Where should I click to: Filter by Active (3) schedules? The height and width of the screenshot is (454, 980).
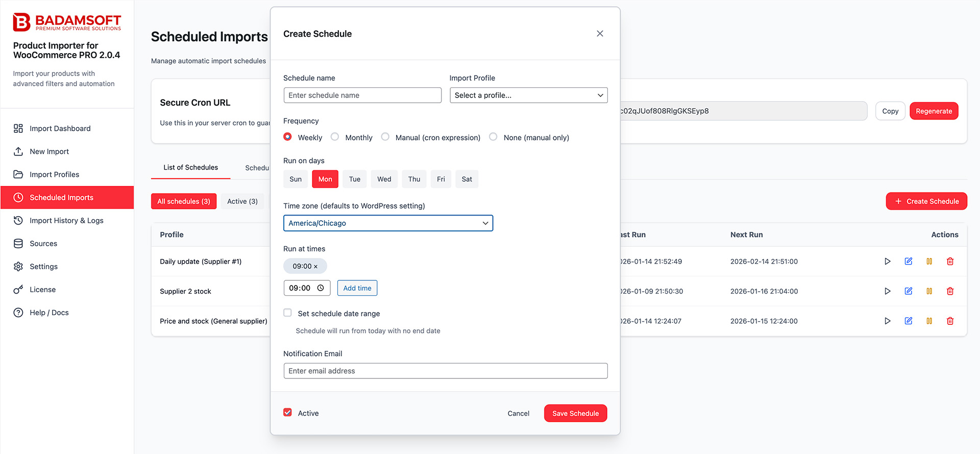tap(242, 201)
